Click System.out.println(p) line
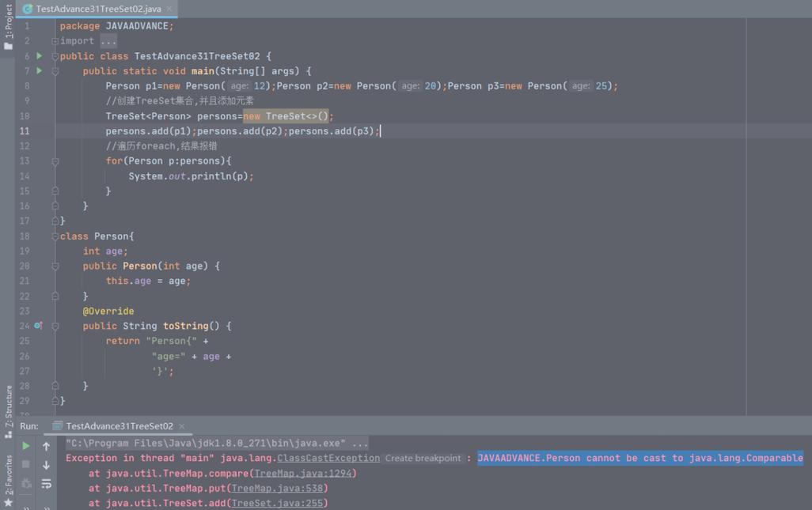The image size is (812, 510). (191, 176)
